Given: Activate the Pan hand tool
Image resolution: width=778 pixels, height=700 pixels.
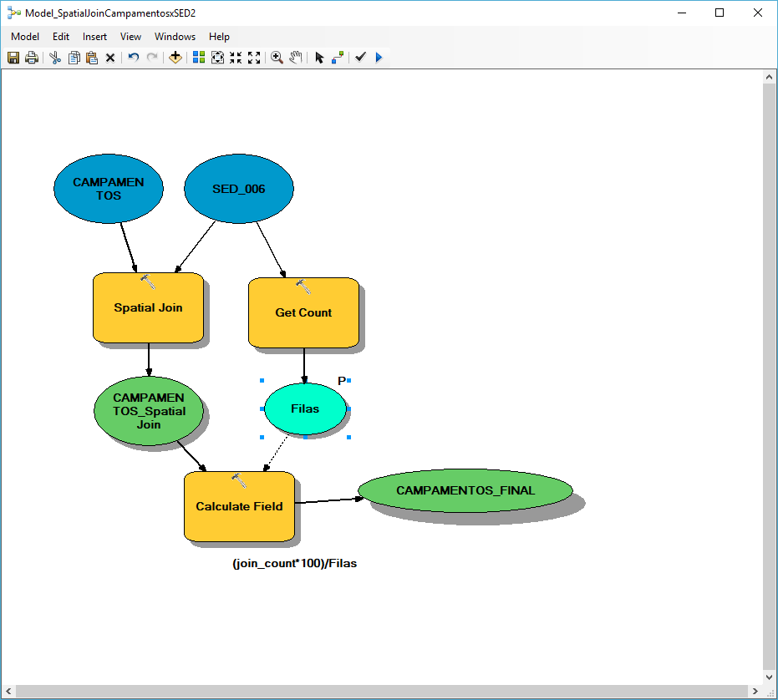Looking at the screenshot, I should click(296, 58).
